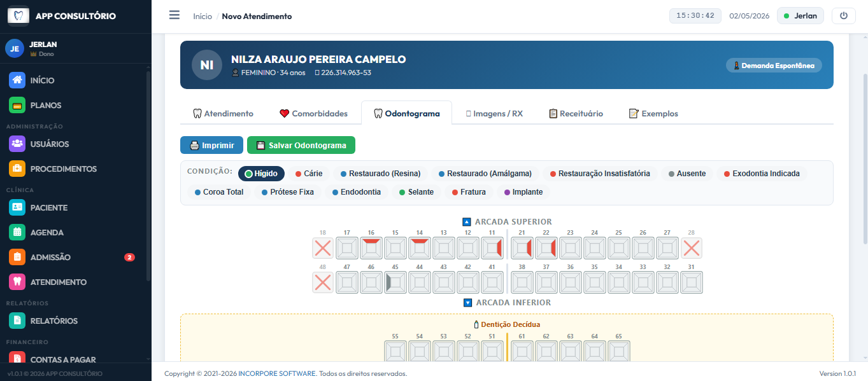Switch to the Receituário tab
The width and height of the screenshot is (868, 381).
pos(576,113)
